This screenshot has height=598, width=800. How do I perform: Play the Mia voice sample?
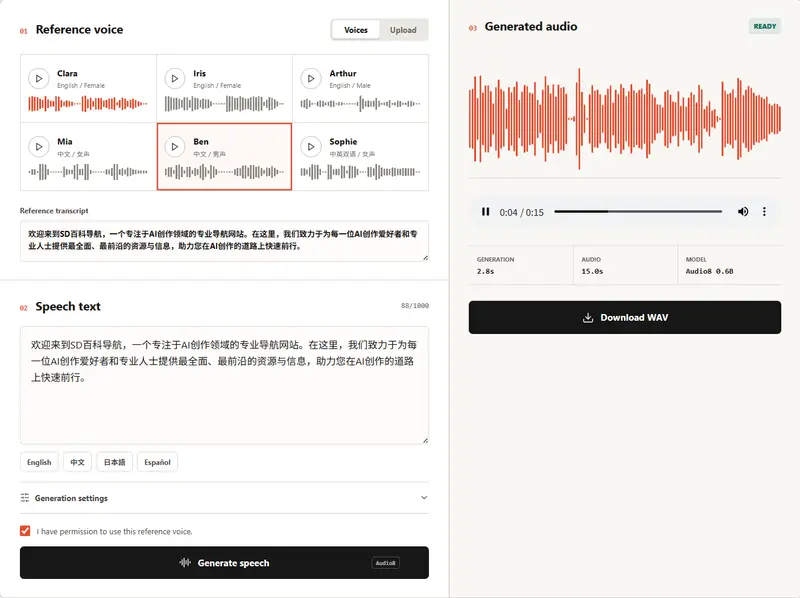(38, 147)
